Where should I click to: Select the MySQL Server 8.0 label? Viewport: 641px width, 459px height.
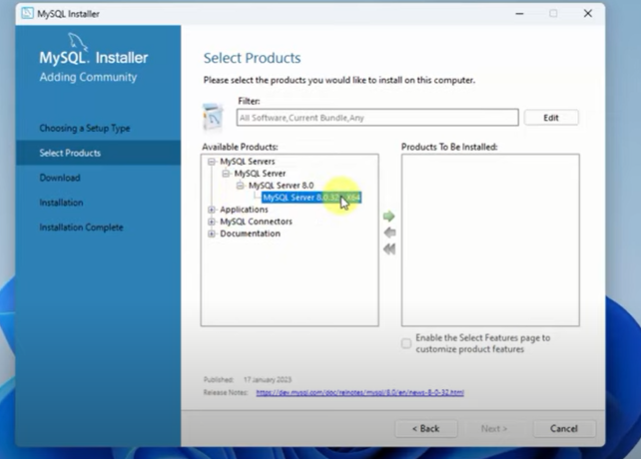click(281, 186)
